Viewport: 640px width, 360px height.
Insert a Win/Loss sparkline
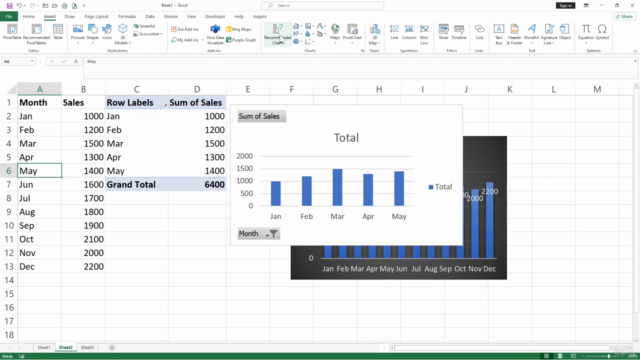pos(424,33)
